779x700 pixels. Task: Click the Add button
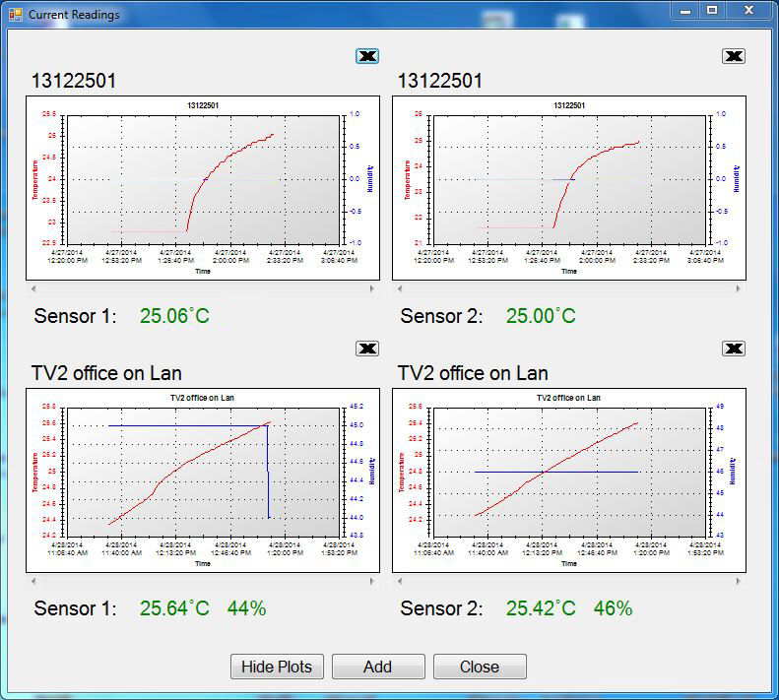[378, 667]
